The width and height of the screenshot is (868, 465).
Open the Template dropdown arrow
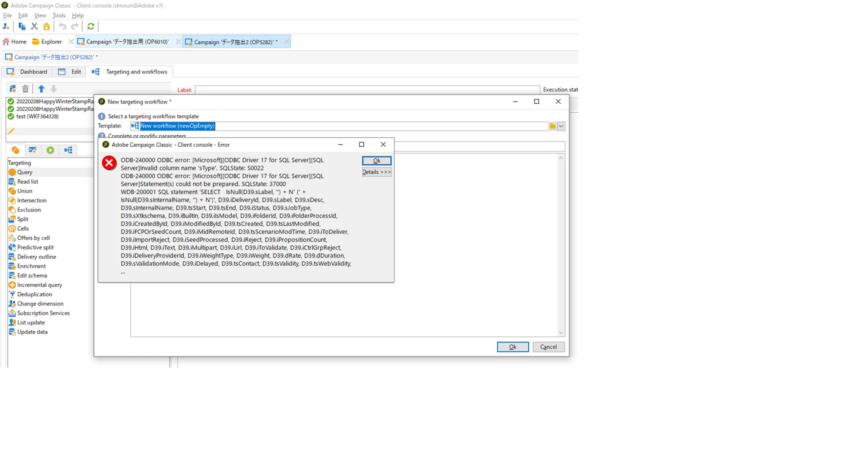click(x=561, y=126)
